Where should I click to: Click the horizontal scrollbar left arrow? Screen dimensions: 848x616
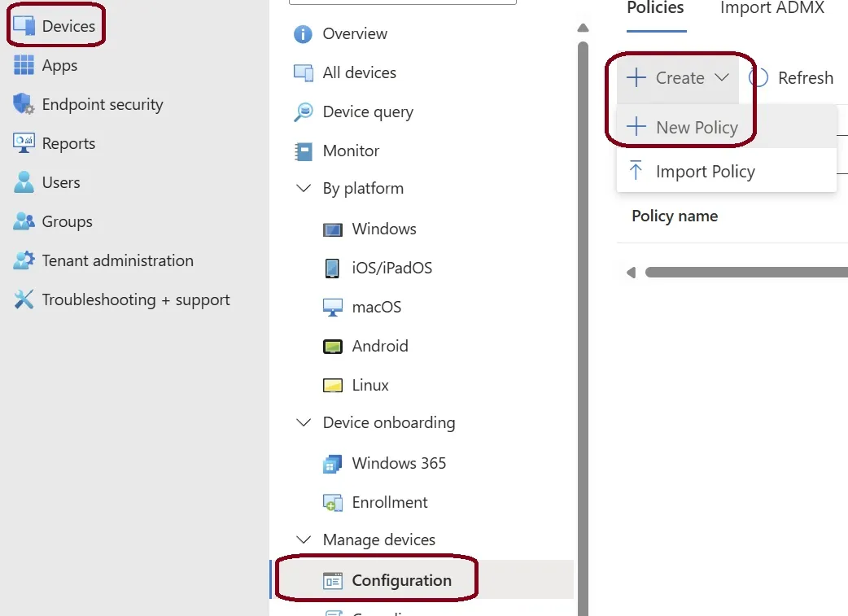(x=631, y=272)
